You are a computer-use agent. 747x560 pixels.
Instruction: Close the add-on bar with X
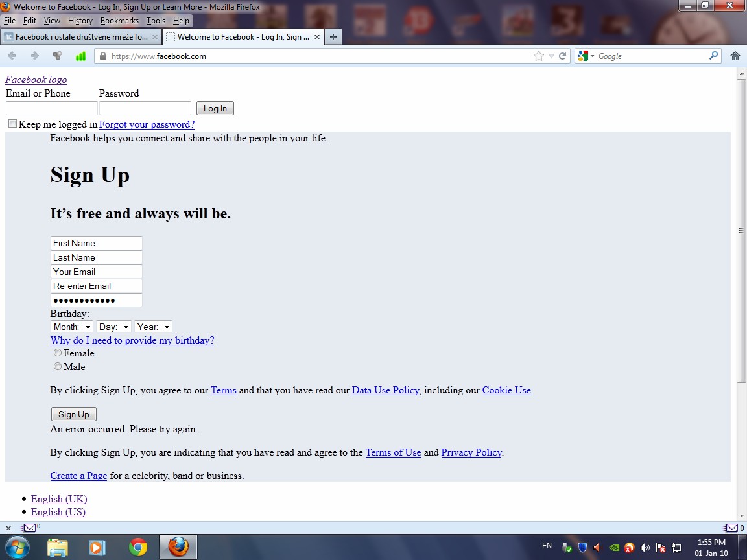[x=8, y=528]
